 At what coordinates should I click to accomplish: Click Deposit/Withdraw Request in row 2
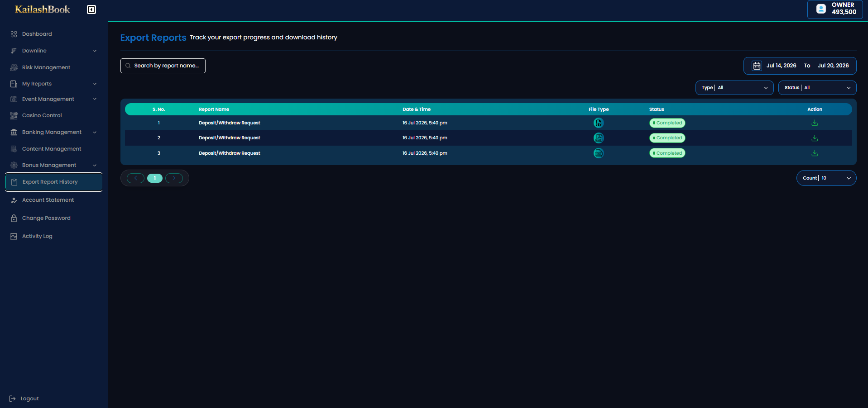coord(230,138)
